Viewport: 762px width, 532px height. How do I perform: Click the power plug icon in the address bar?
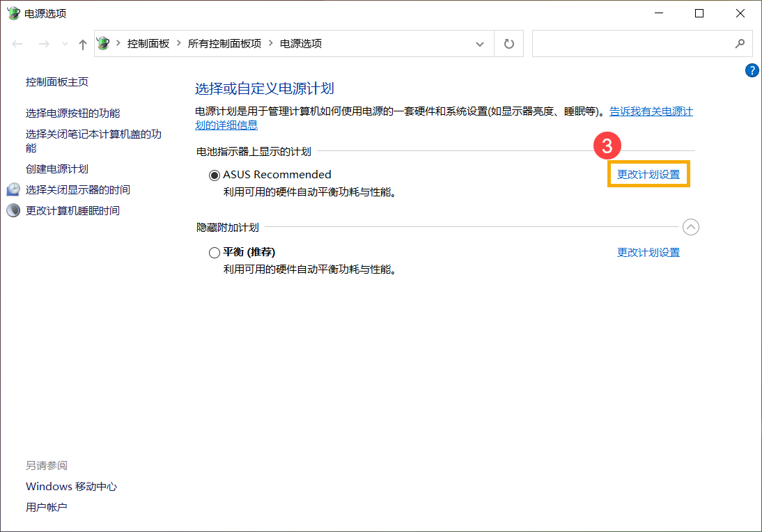pos(102,42)
